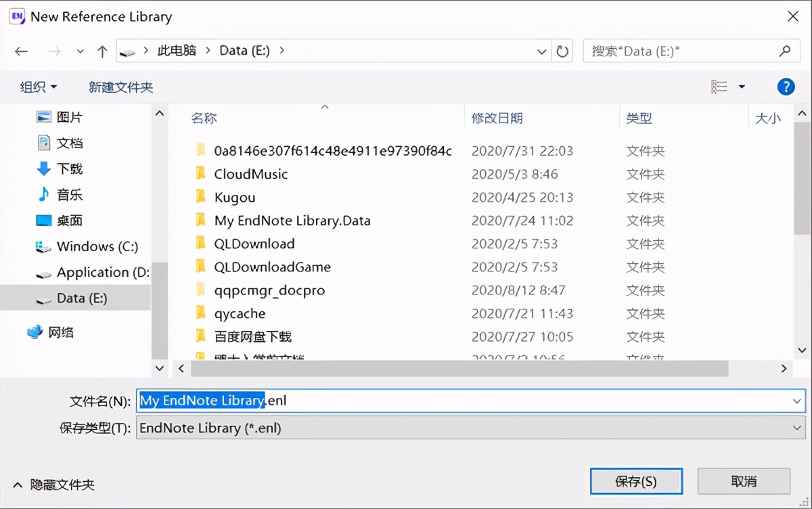This screenshot has width=812, height=509.
Task: Open the view options dropdown arrow
Action: pos(742,87)
